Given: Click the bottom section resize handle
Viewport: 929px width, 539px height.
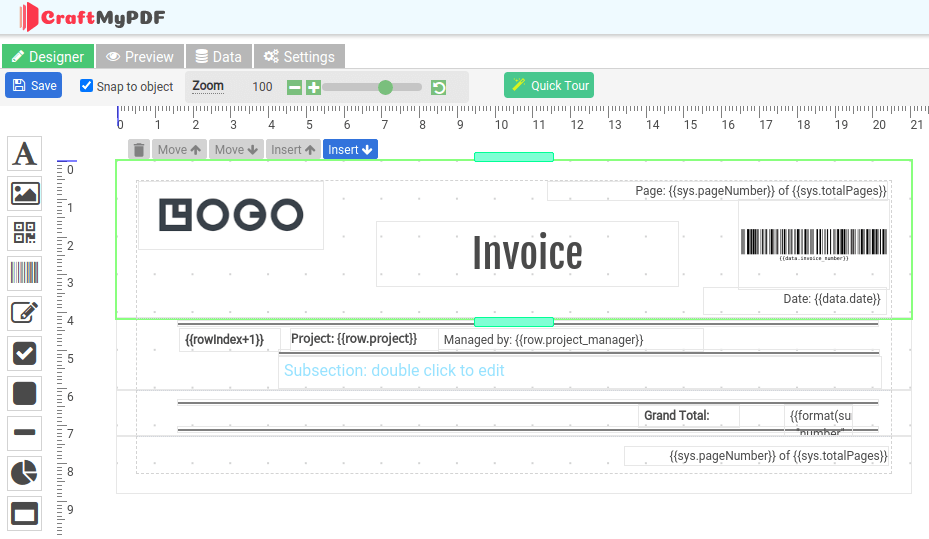Looking at the screenshot, I should 514,322.
